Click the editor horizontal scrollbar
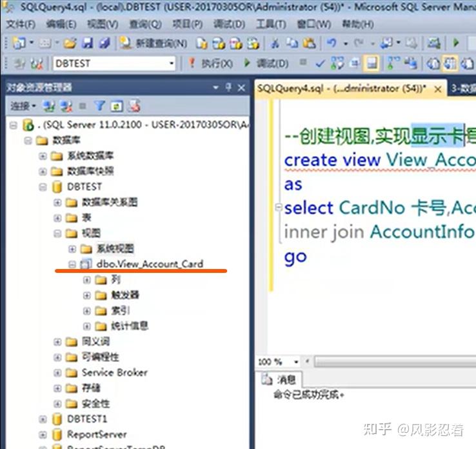476x449 pixels. [395, 361]
